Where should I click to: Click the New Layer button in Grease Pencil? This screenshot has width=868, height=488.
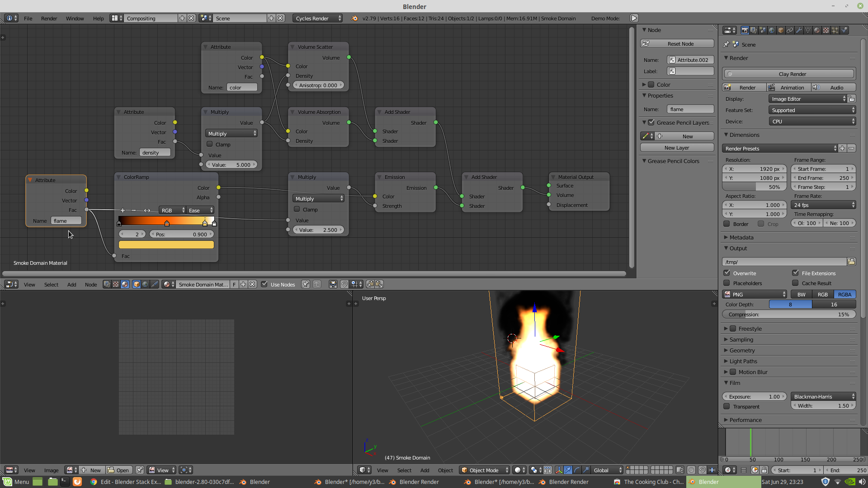pos(677,148)
